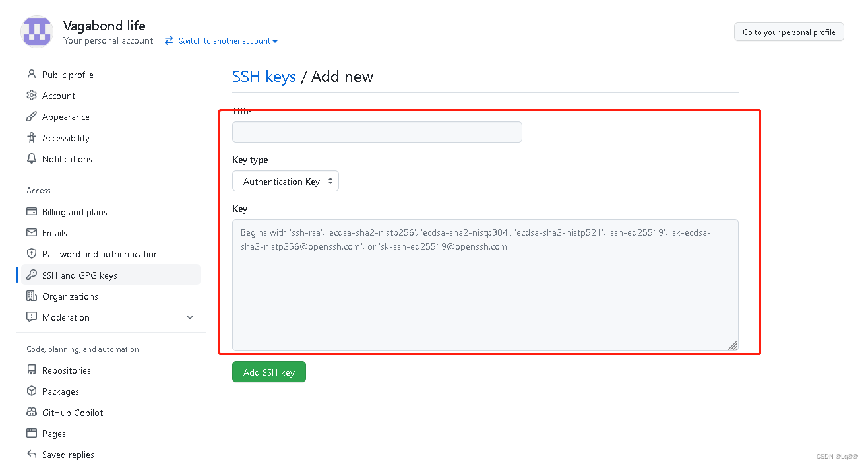Click the Emails envelope icon
This screenshot has width=868, height=466.
pyautogui.click(x=32, y=233)
